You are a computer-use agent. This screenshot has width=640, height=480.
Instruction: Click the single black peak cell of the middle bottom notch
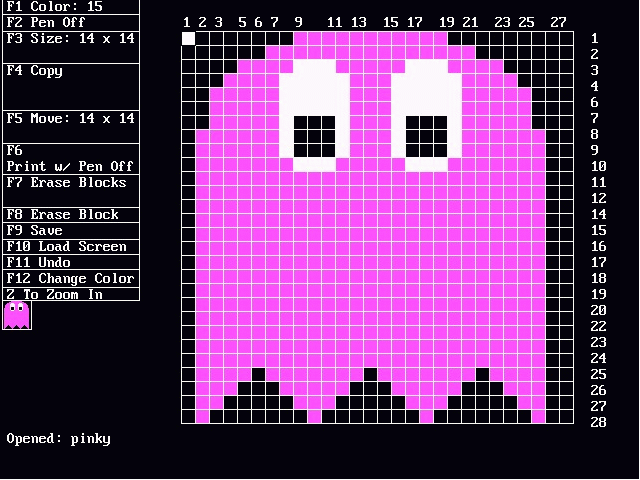tap(370, 374)
